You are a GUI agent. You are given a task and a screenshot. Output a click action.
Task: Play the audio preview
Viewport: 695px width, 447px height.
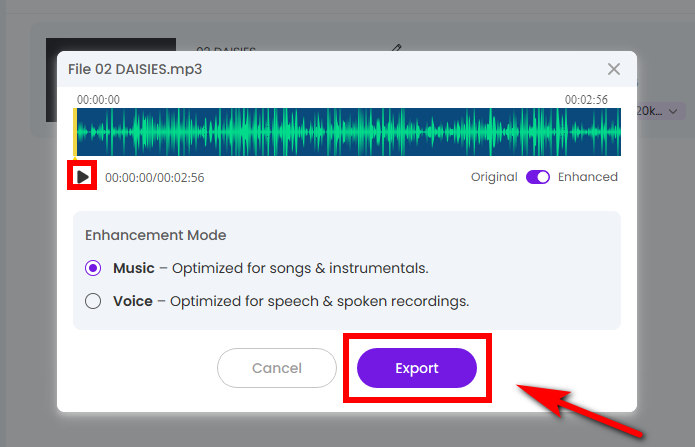pos(83,177)
